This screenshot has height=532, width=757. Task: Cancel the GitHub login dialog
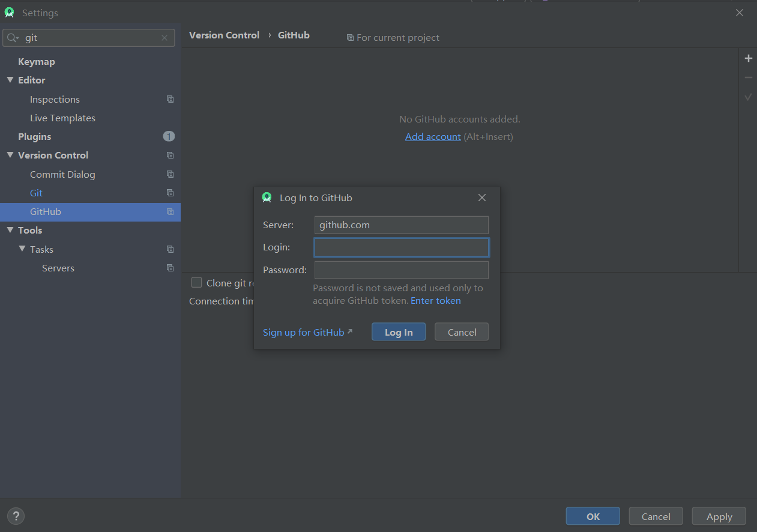coord(462,332)
